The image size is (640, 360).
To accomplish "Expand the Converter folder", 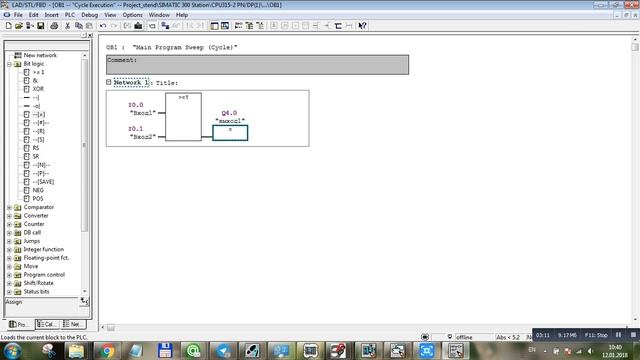I will [9, 216].
